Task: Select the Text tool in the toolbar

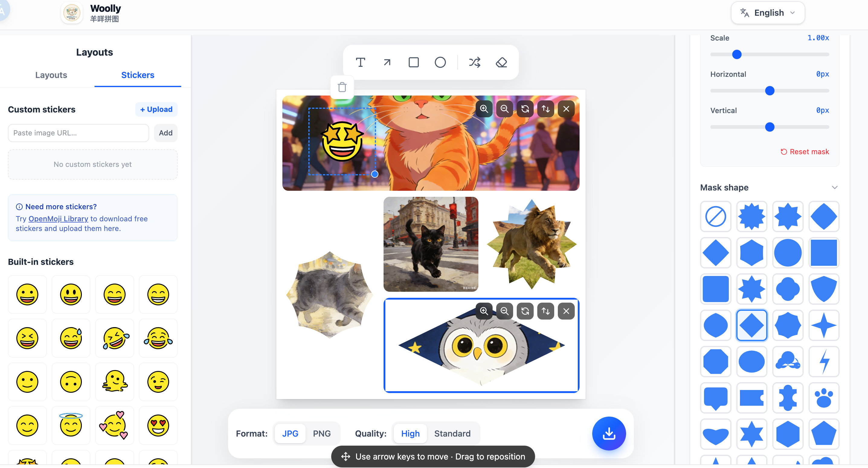Action: (360, 62)
